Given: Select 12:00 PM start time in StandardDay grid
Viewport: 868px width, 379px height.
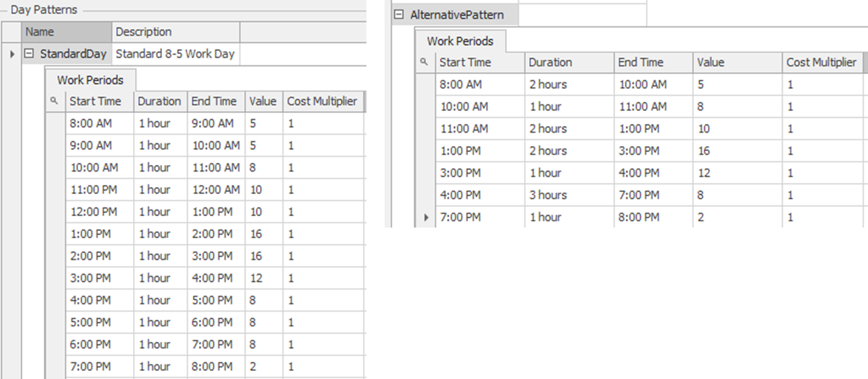Looking at the screenshot, I should click(99, 212).
